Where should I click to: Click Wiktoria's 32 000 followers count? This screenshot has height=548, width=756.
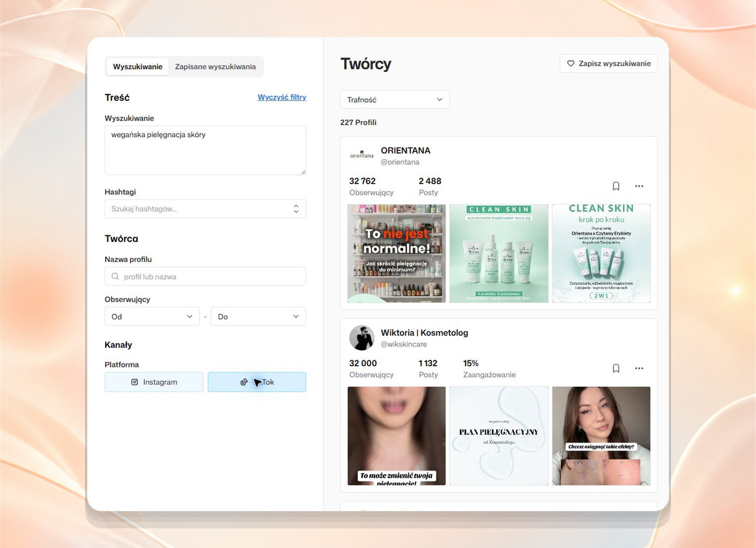[363, 363]
